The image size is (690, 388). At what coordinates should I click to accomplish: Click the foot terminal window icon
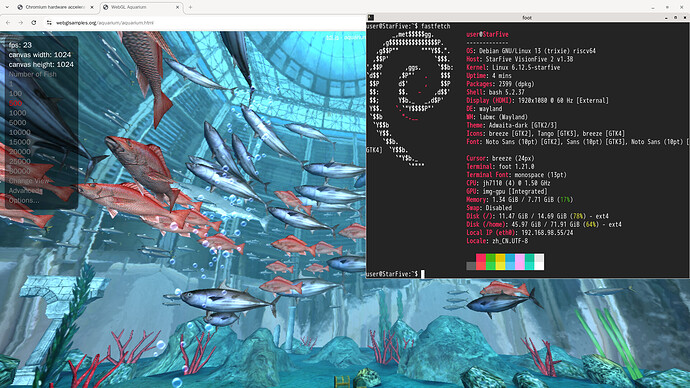coord(371,18)
